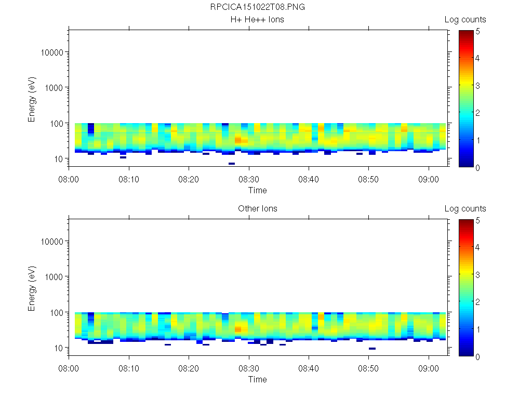This screenshot has height=399, width=532.
Task: Click the 08:50 time label on bottom plot
Action: tap(368, 368)
